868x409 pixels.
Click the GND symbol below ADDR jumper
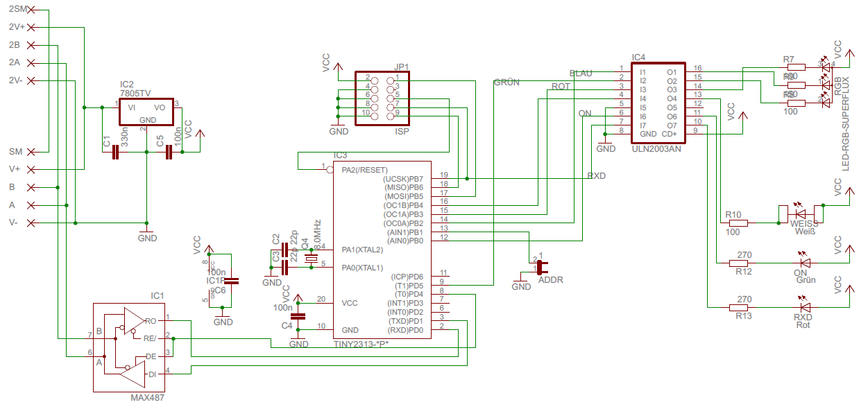522,283
